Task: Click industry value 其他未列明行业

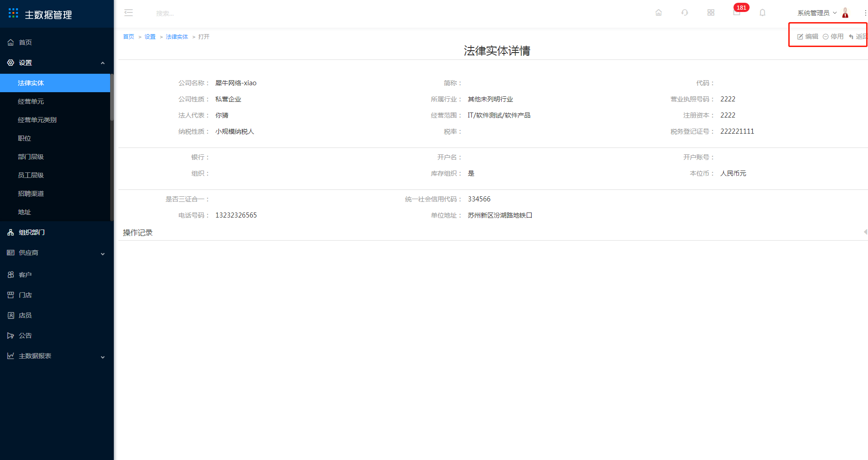Action: [490, 99]
